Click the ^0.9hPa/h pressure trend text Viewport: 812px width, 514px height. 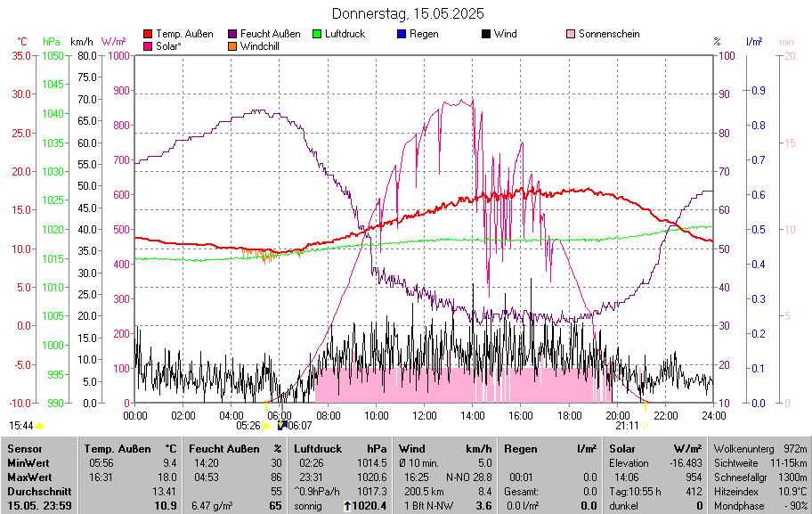(317, 491)
